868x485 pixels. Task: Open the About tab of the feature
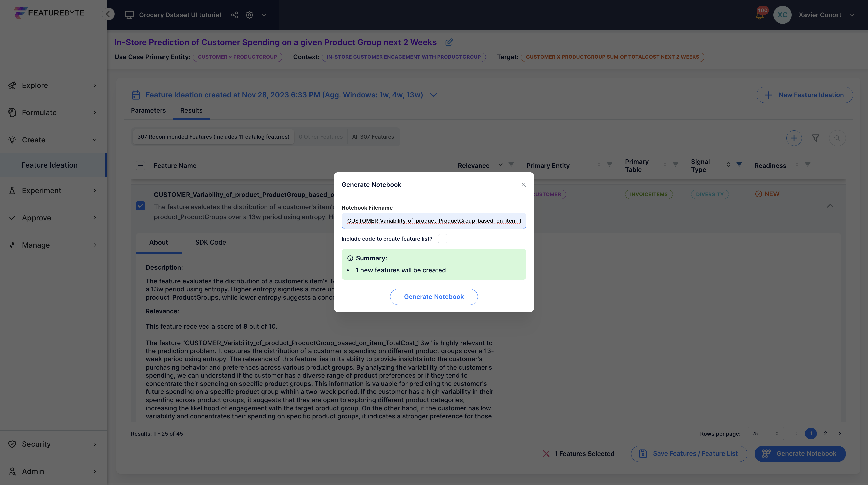(x=159, y=242)
